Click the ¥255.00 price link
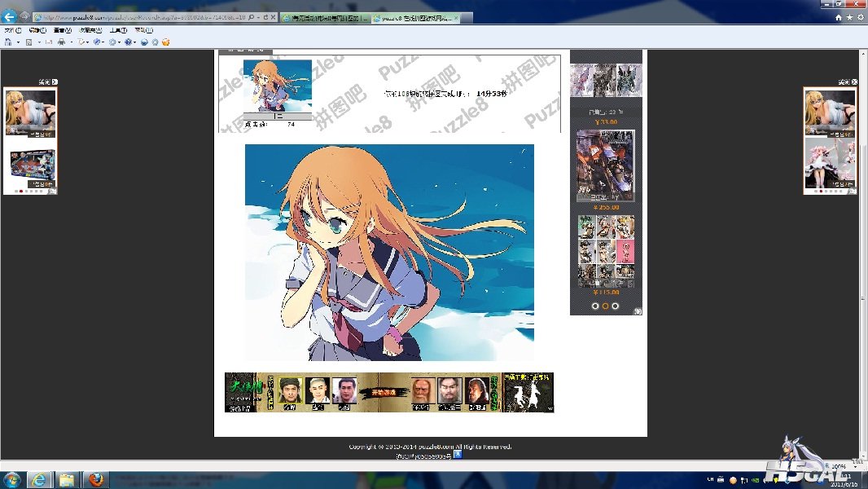Image resolution: width=868 pixels, height=489 pixels. (606, 207)
